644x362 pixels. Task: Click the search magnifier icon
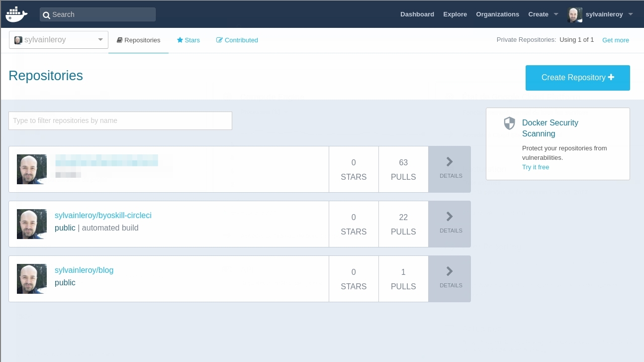pos(46,15)
